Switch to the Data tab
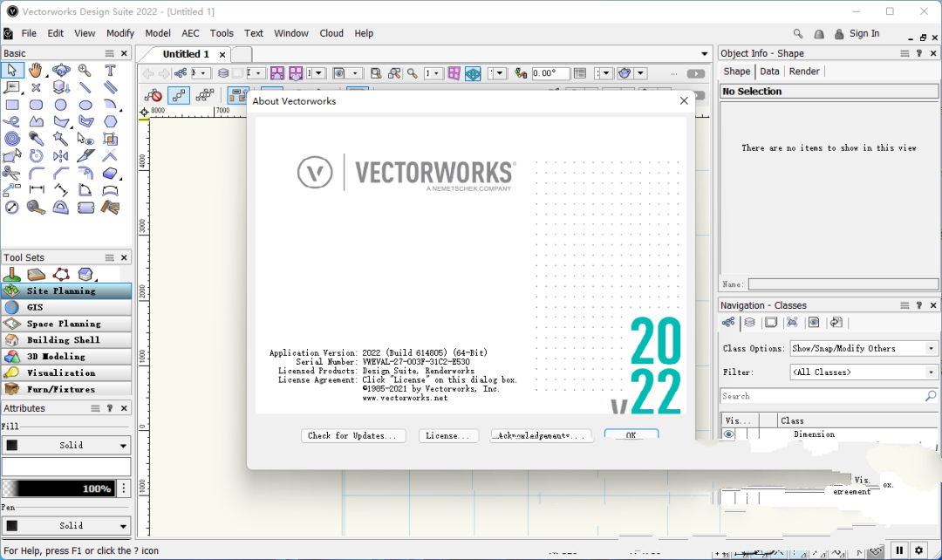The height and width of the screenshot is (560, 942). 769,71
